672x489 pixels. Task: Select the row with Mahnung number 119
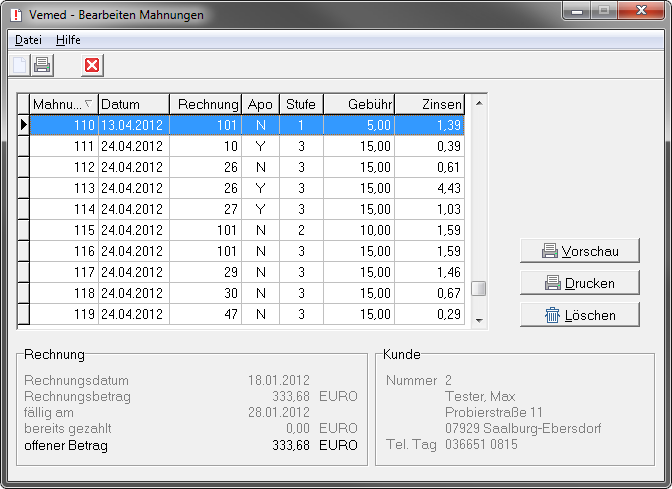(x=247, y=314)
